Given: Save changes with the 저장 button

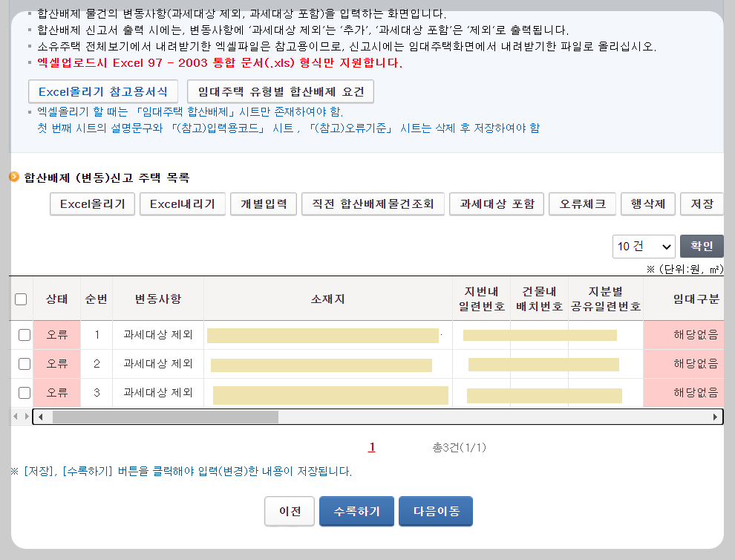Looking at the screenshot, I should click(x=702, y=204).
